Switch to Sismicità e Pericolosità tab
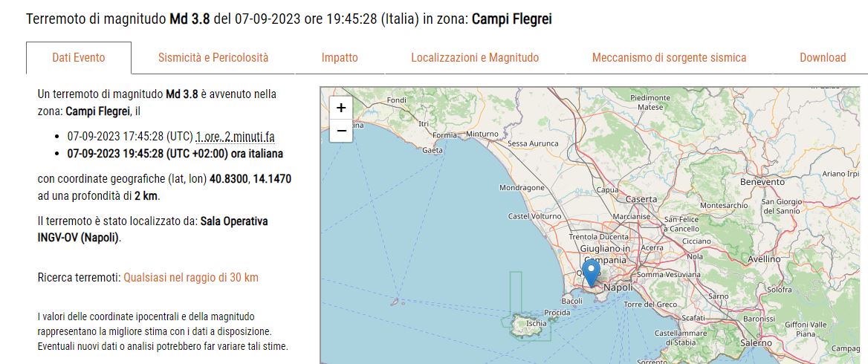Image resolution: width=868 pixels, height=364 pixels. tap(213, 58)
